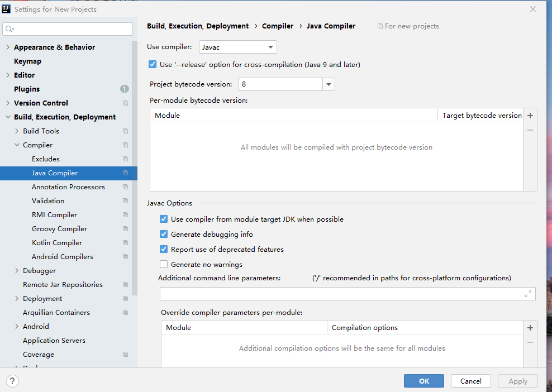Viewport: 552px width, 392px height.
Task: Click the project-level icon beside Compiler
Action: 125,145
